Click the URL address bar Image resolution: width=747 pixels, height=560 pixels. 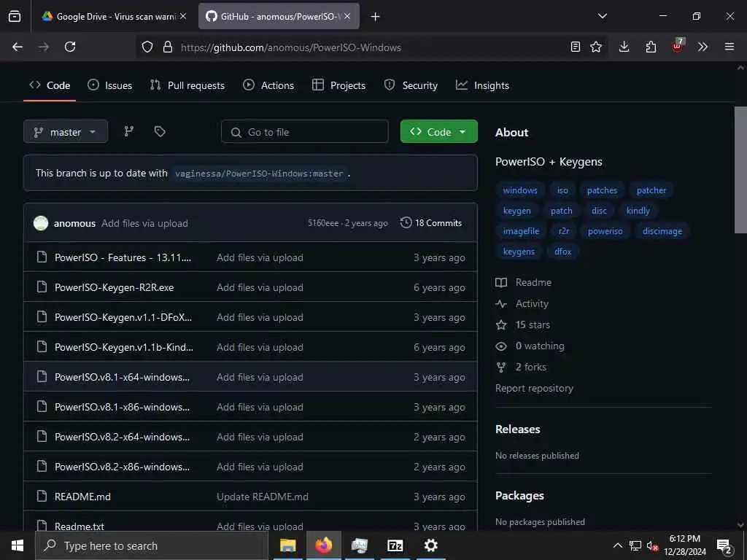[371, 47]
